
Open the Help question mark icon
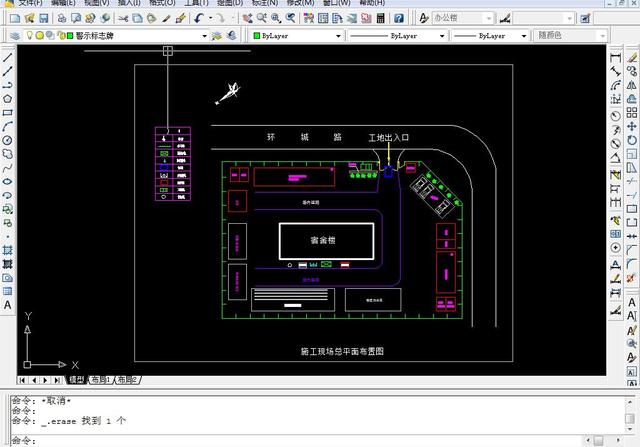tap(399, 18)
